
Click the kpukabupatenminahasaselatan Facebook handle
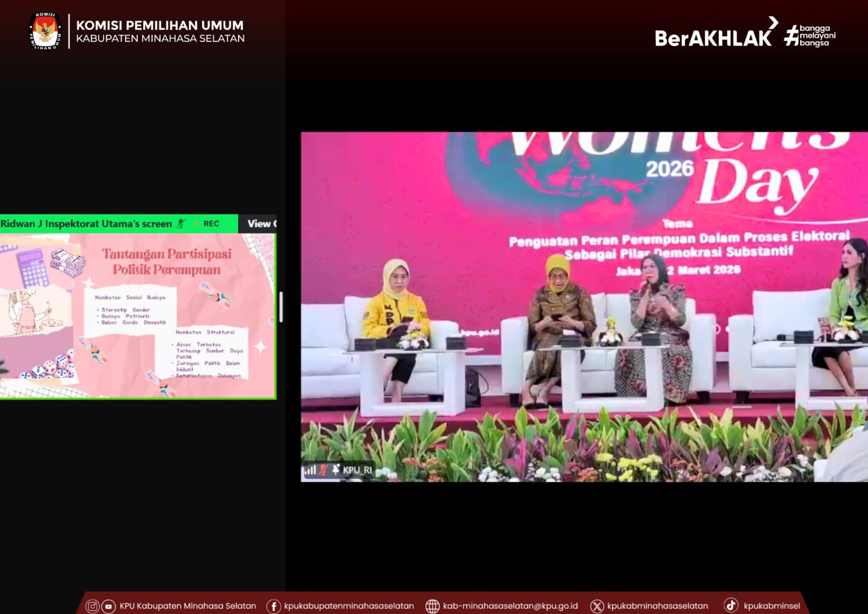coord(348,606)
